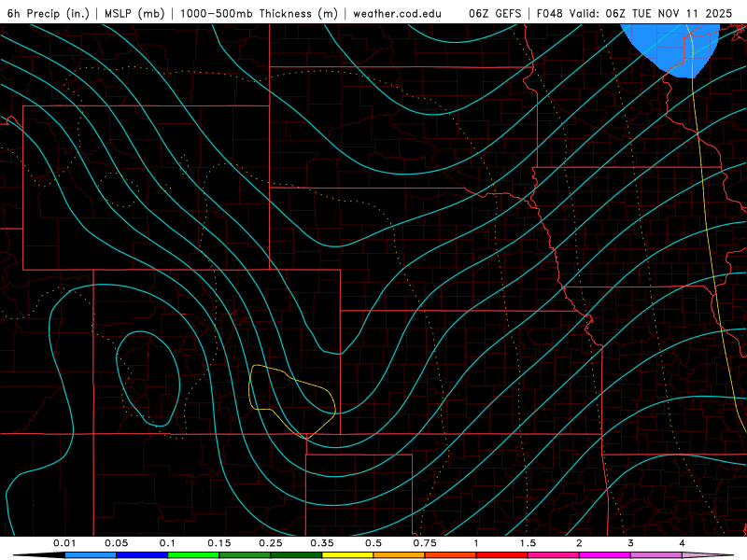Click the legend value 2
This screenshot has width=747, height=560.
tap(579, 543)
